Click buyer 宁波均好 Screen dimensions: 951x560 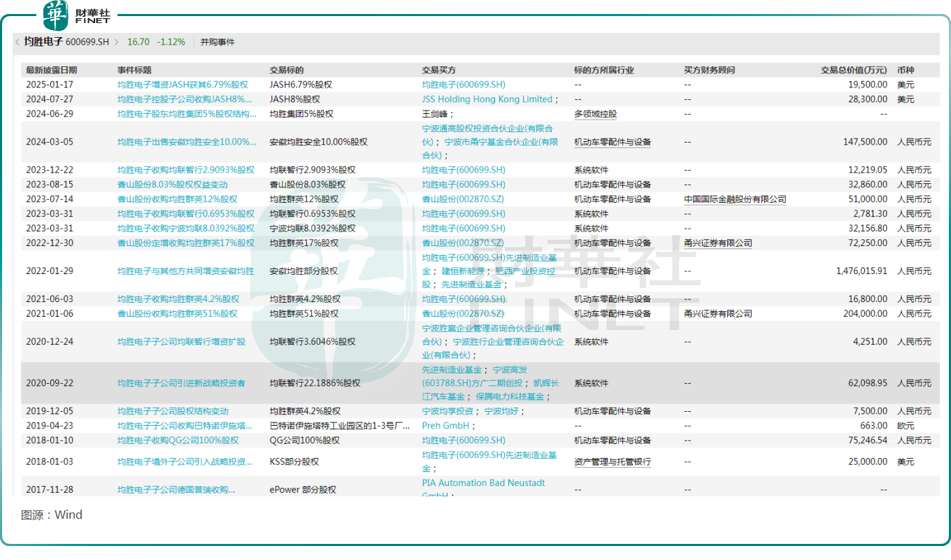tap(502, 411)
